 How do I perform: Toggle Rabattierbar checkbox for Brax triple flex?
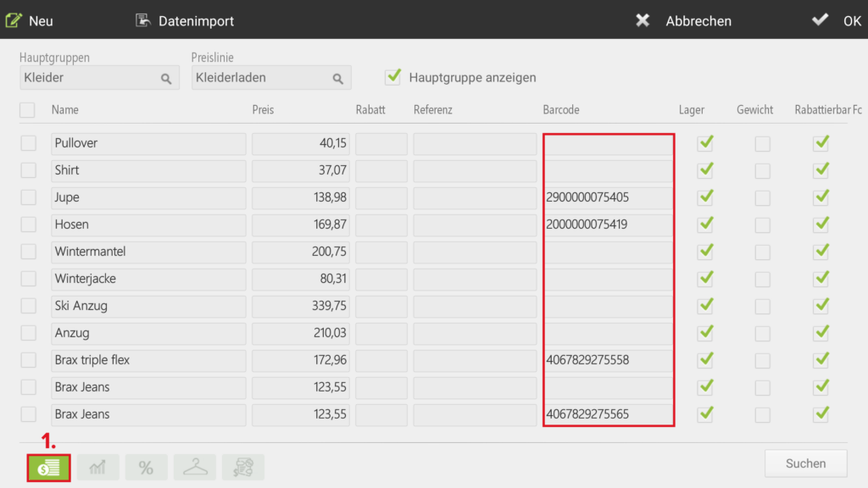point(821,359)
